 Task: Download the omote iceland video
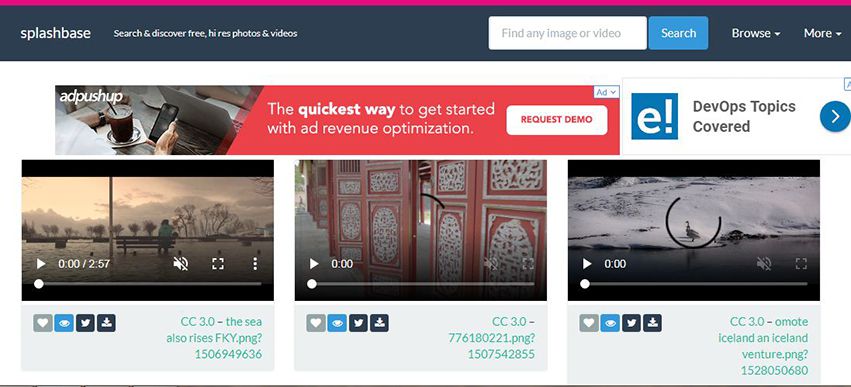[x=653, y=323]
